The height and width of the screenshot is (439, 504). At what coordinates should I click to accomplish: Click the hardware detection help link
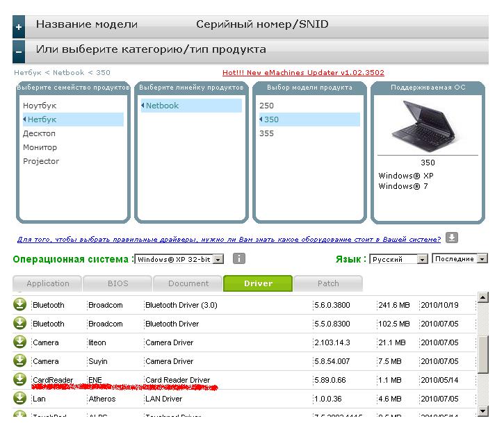[229, 239]
